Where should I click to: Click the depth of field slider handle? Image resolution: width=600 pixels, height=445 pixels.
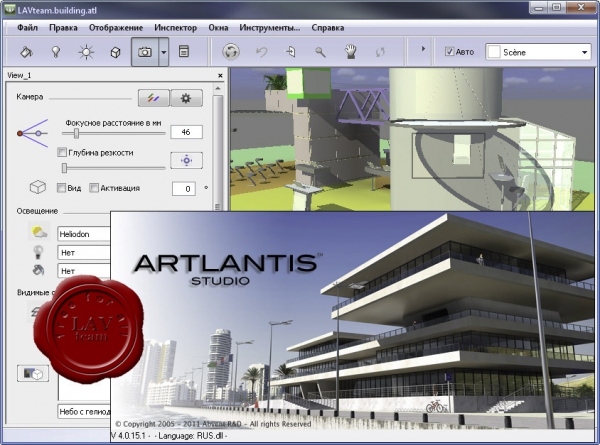64,168
